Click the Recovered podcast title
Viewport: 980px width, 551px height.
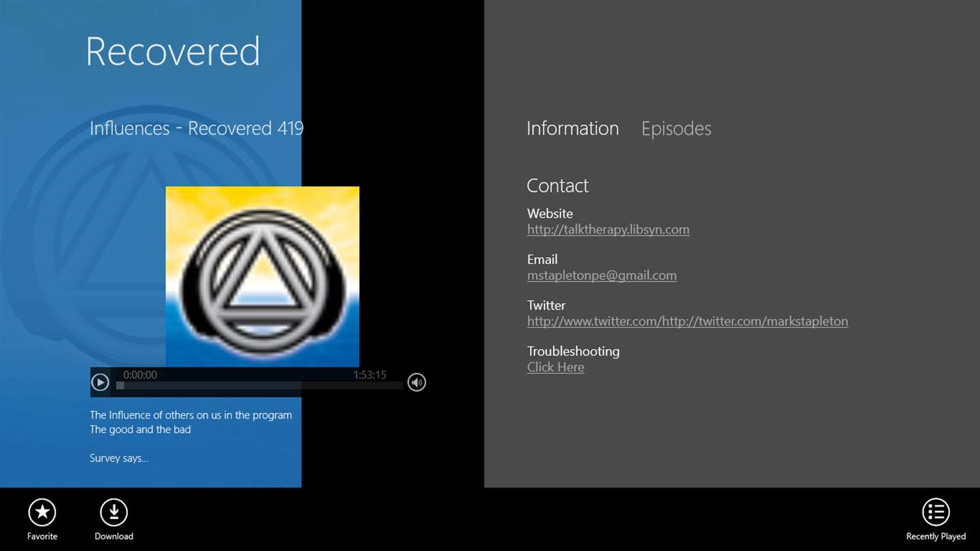coord(173,52)
